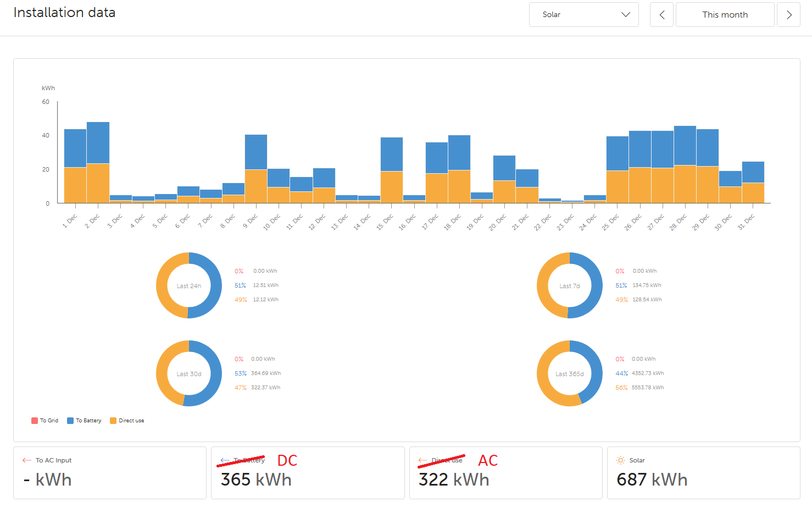Click the dropdown chevron beside Solar
Viewport: 812px width, 507px height.
pos(625,15)
